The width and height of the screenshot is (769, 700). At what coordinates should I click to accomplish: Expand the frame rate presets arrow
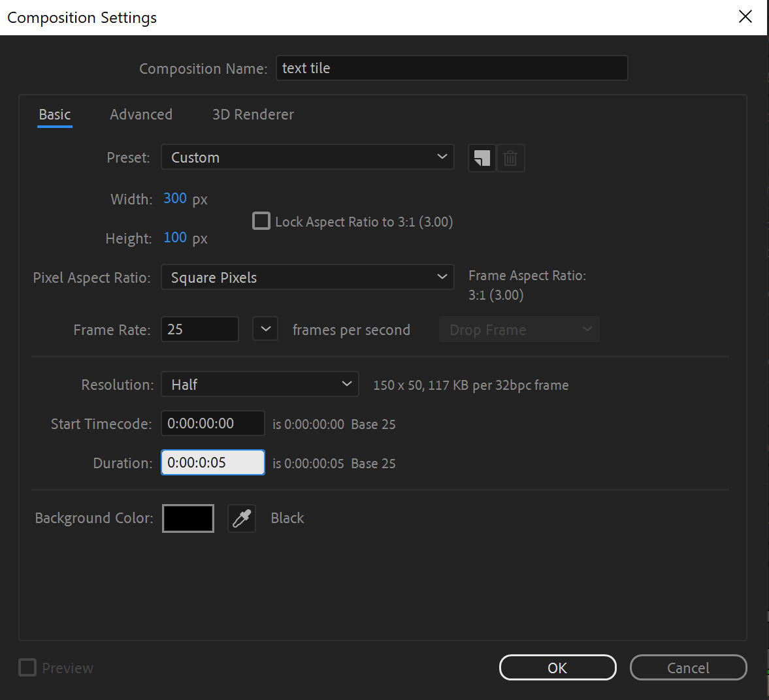tap(265, 329)
